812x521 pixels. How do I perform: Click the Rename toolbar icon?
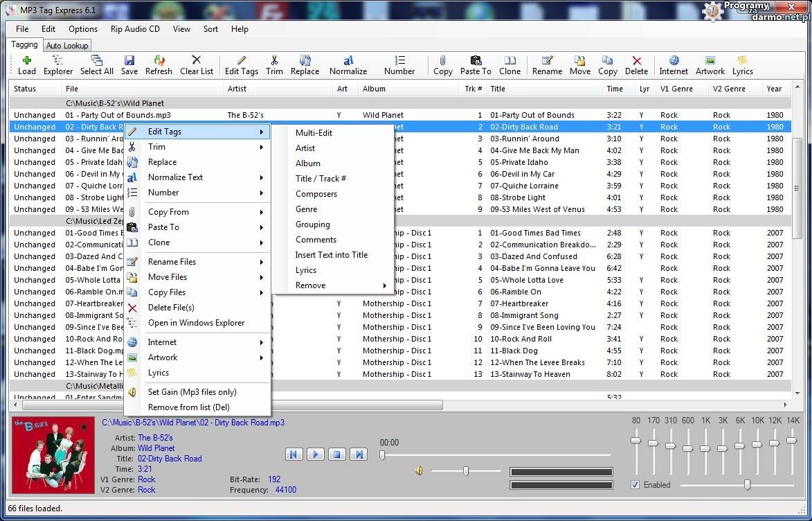click(547, 65)
